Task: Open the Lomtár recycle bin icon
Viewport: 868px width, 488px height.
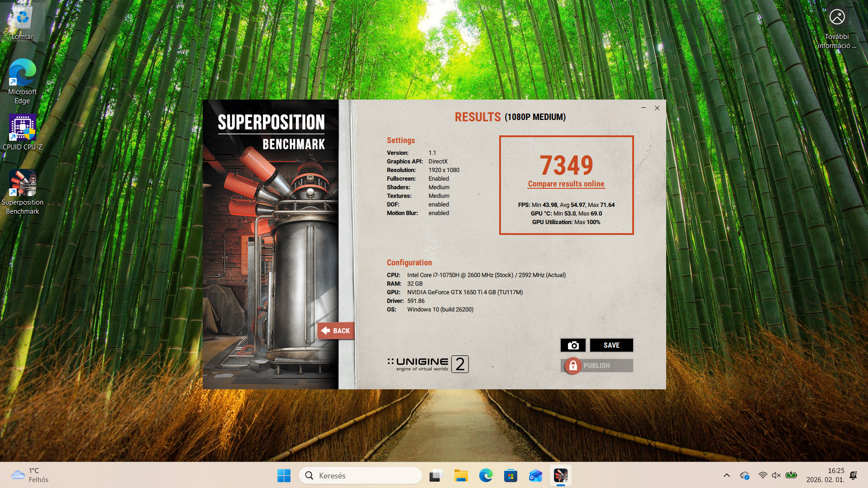Action: [x=22, y=23]
